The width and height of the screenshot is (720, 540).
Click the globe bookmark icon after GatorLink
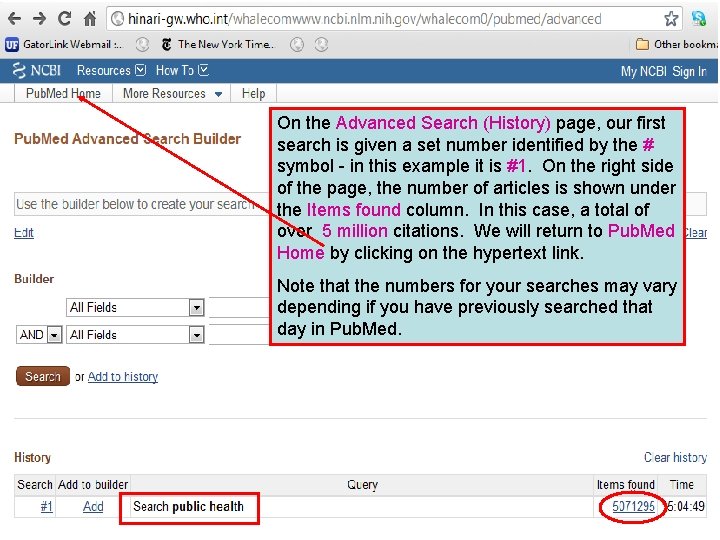[x=142, y=45]
